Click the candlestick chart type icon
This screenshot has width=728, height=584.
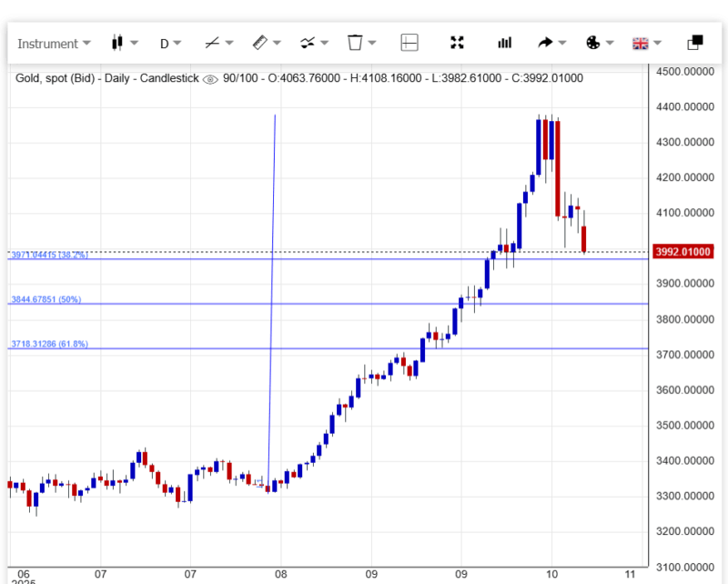(x=116, y=43)
